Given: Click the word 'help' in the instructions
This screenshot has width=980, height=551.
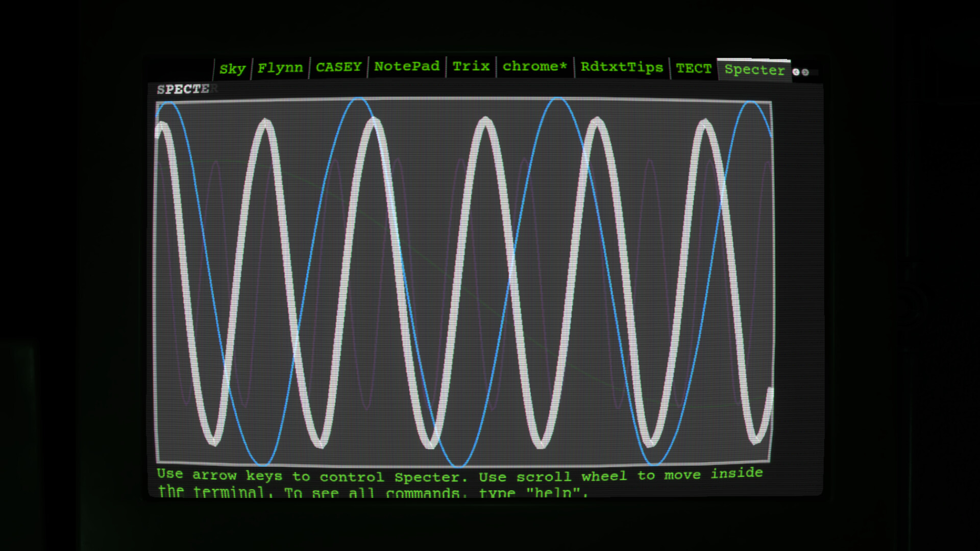Looking at the screenshot, I should coord(553,493).
